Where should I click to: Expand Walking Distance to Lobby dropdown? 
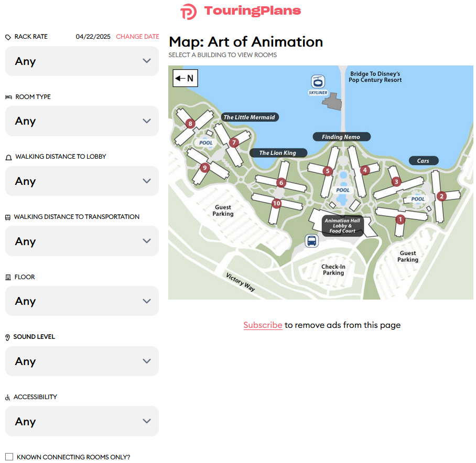82,181
